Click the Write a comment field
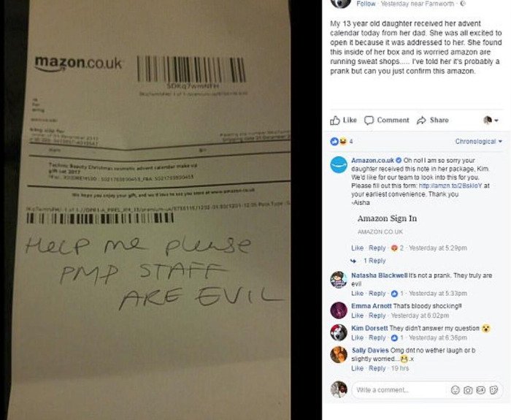Viewport: 511px width, 420px height. click(401, 389)
